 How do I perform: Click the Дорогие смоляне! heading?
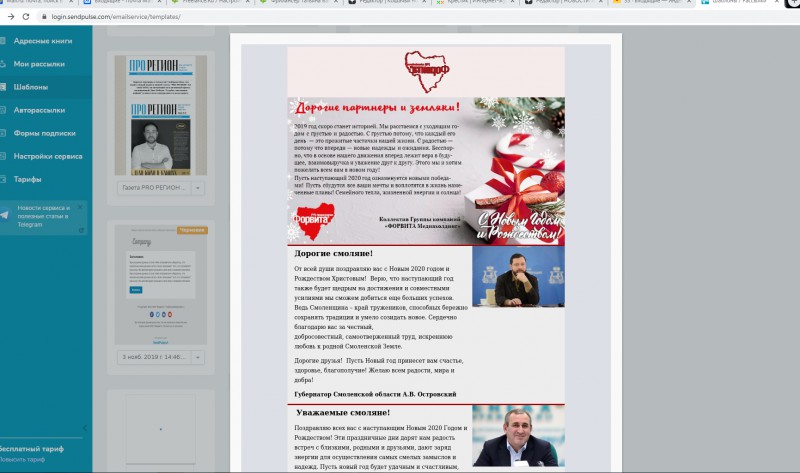(x=333, y=254)
